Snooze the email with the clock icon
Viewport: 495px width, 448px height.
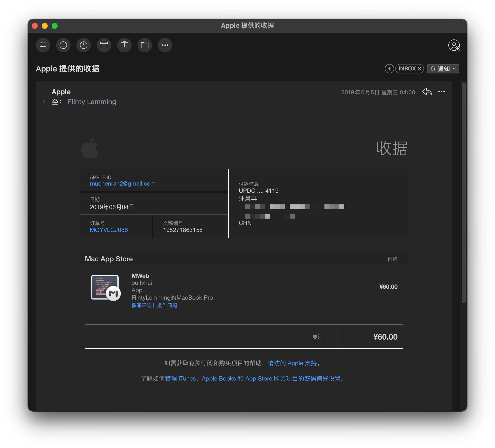coord(84,45)
